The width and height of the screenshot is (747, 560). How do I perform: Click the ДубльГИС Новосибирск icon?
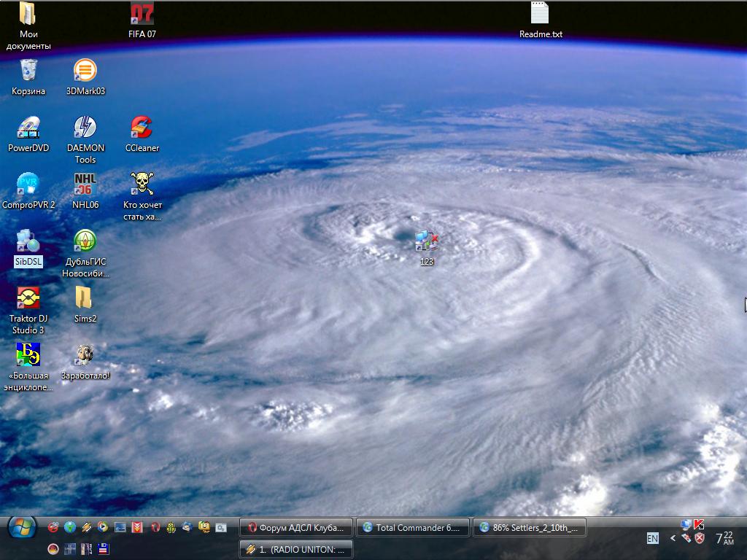[85, 242]
